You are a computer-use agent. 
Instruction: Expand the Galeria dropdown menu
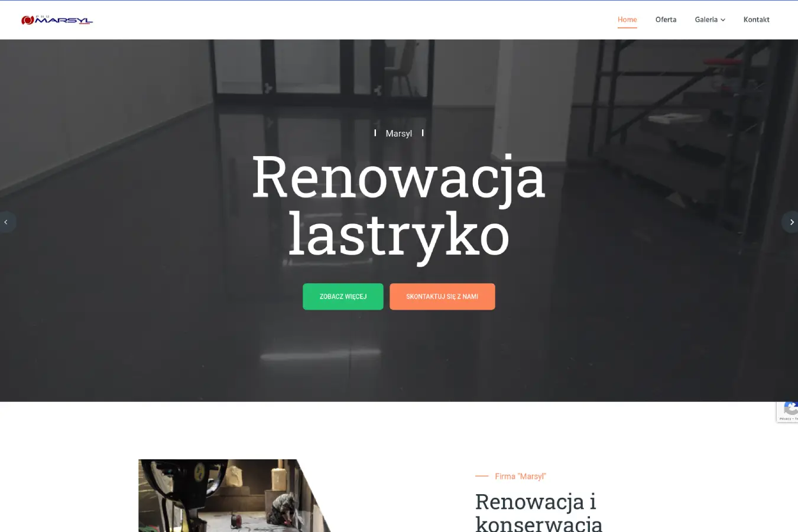click(x=710, y=20)
